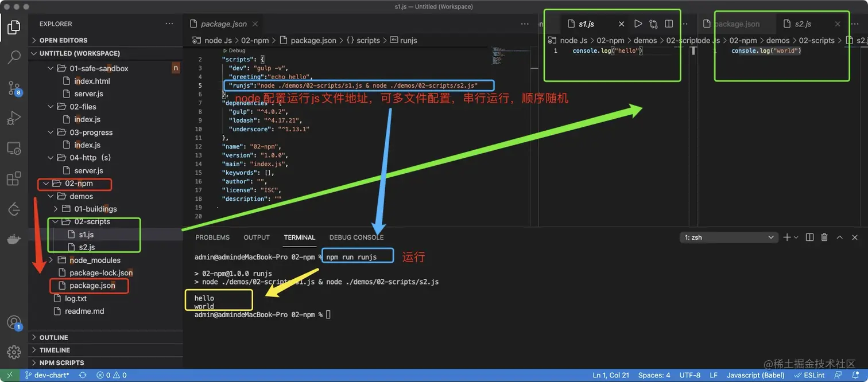
Task: Click the open changes icon beside s1.js
Action: coord(653,24)
